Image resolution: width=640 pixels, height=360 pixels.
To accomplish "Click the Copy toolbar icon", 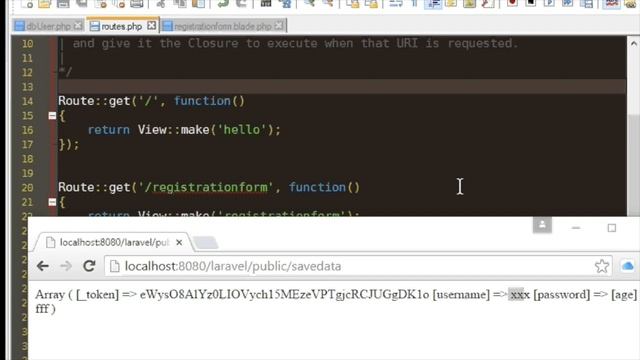I will (180, 4).
